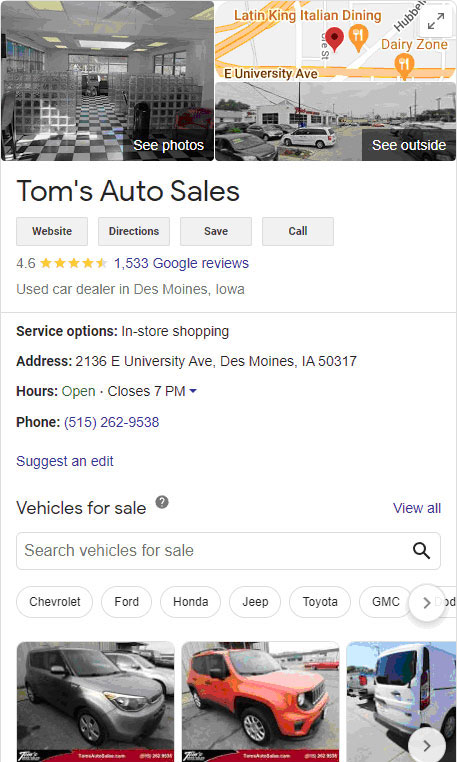Screen dimensions: 457x762
Task: Expand the map with the fullscreen arrows icon
Action: click(436, 21)
